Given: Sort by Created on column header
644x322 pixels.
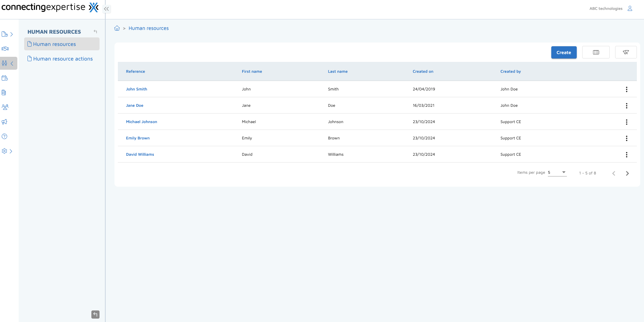Looking at the screenshot, I should 423,71.
